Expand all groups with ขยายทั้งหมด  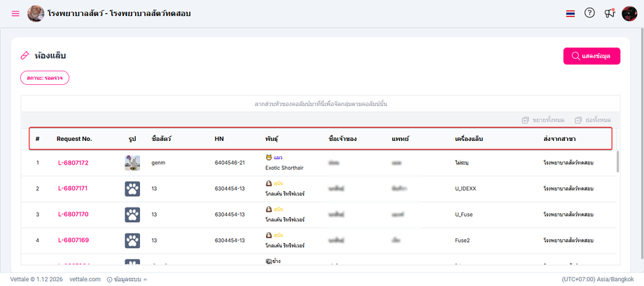(x=543, y=120)
